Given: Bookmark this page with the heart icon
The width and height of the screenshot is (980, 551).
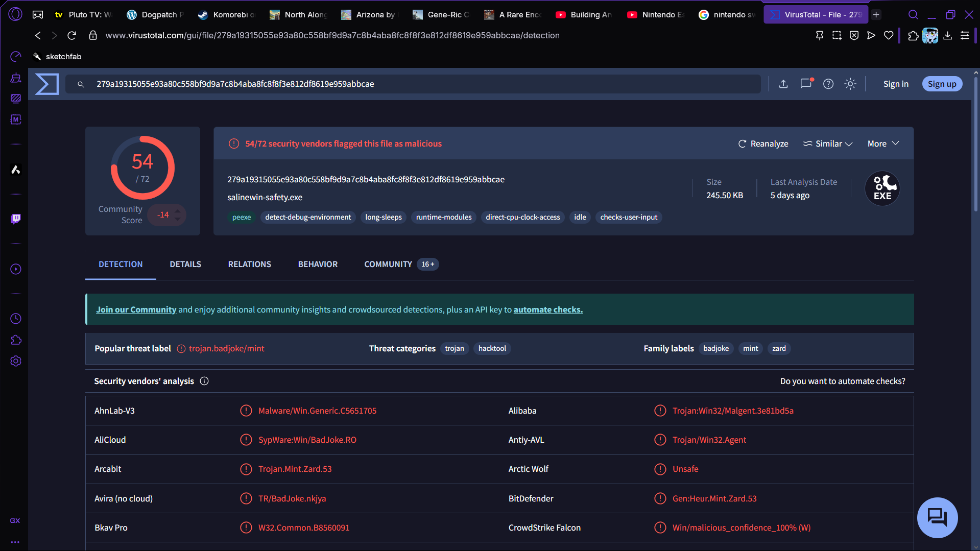Looking at the screenshot, I should coord(889,35).
